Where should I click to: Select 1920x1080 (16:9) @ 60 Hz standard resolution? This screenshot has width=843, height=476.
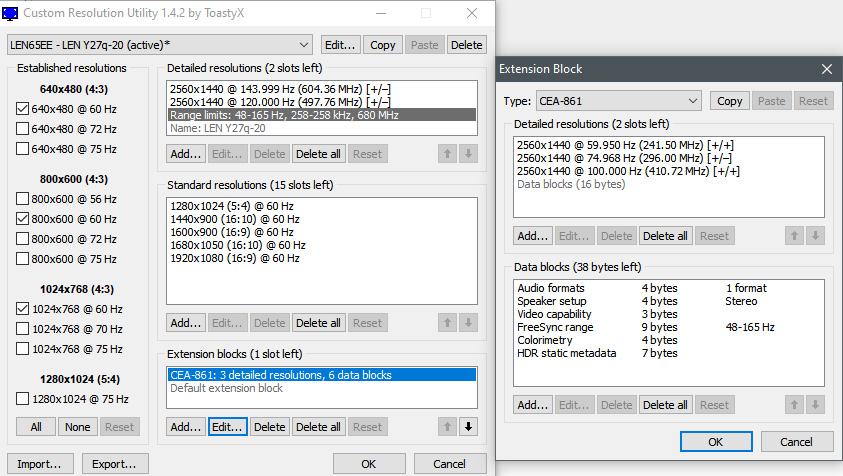235,258
